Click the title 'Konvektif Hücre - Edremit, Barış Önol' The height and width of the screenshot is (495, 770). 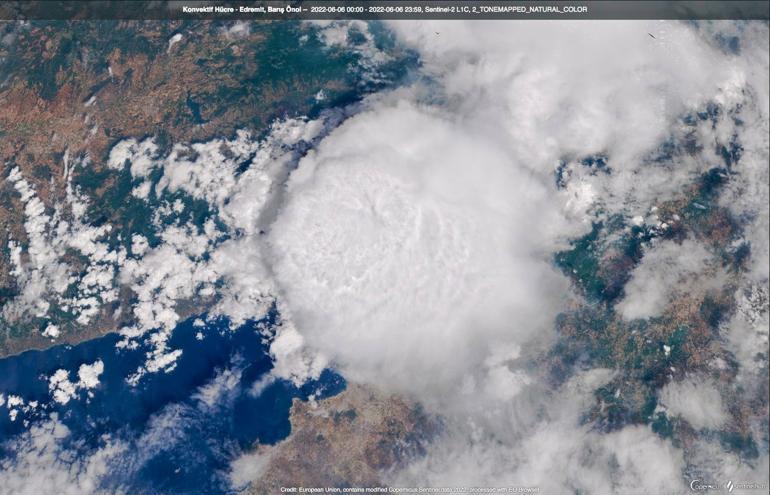(x=242, y=9)
